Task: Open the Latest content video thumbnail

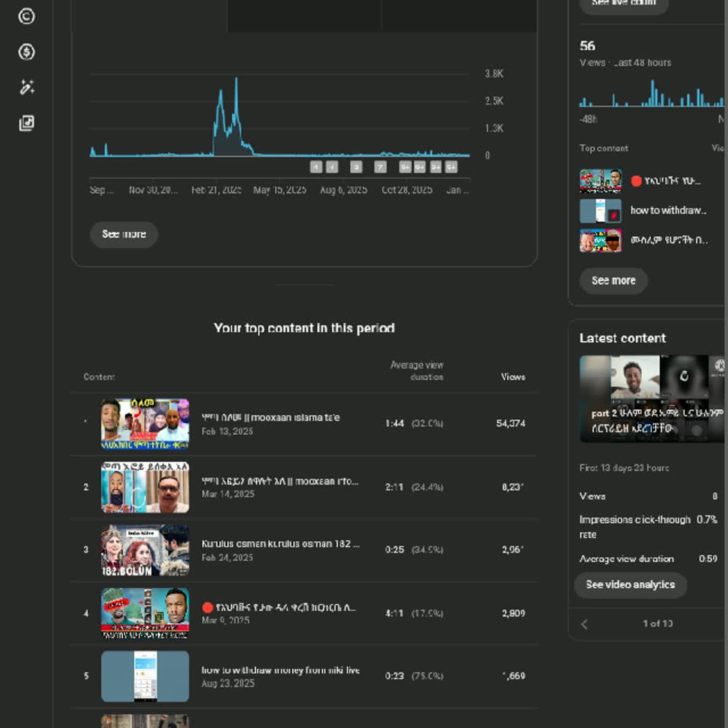Action: click(x=652, y=399)
